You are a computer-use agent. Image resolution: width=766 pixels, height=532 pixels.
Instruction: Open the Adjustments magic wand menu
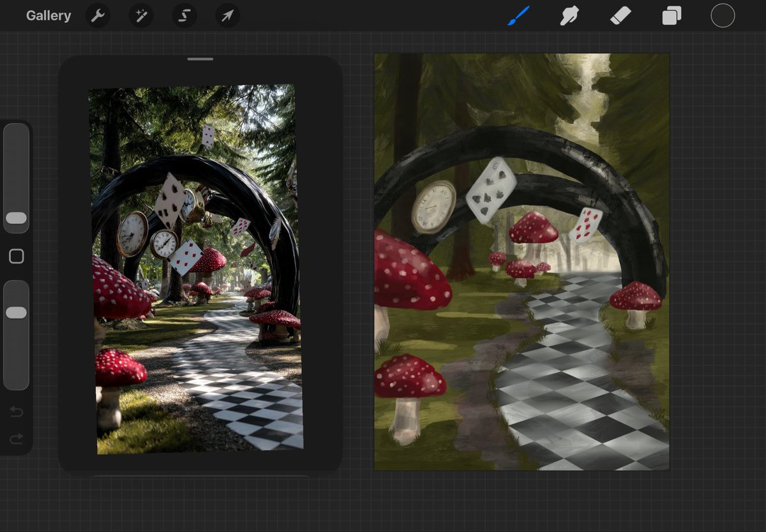coord(141,16)
